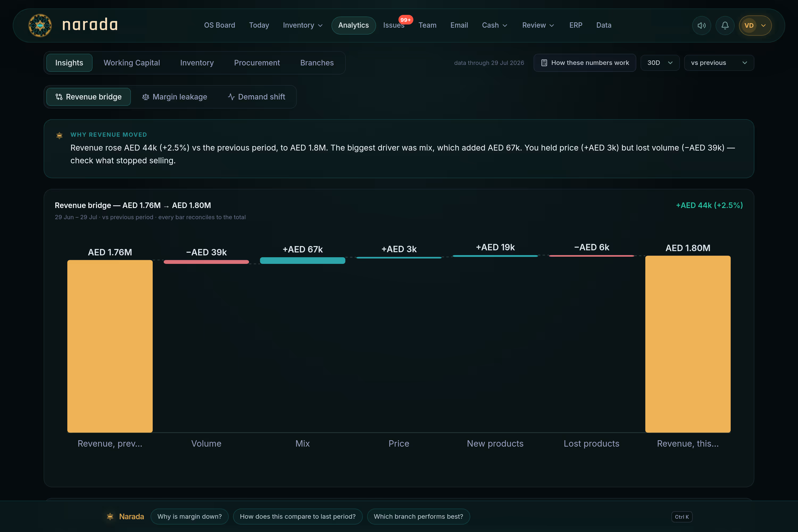Image resolution: width=798 pixels, height=532 pixels.
Task: Click the −AED 6k value label
Action: coord(592,247)
